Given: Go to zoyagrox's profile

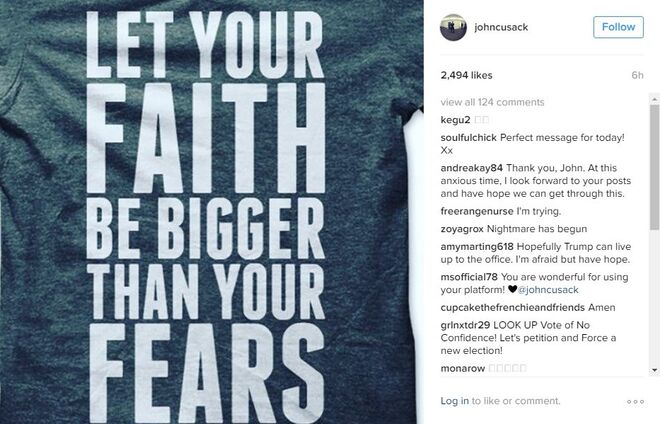Looking at the screenshot, I should (x=462, y=229).
